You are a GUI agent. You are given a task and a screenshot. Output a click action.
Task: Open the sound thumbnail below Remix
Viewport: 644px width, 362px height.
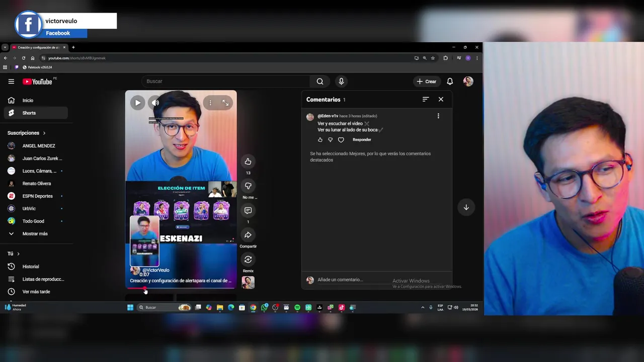[x=248, y=283]
